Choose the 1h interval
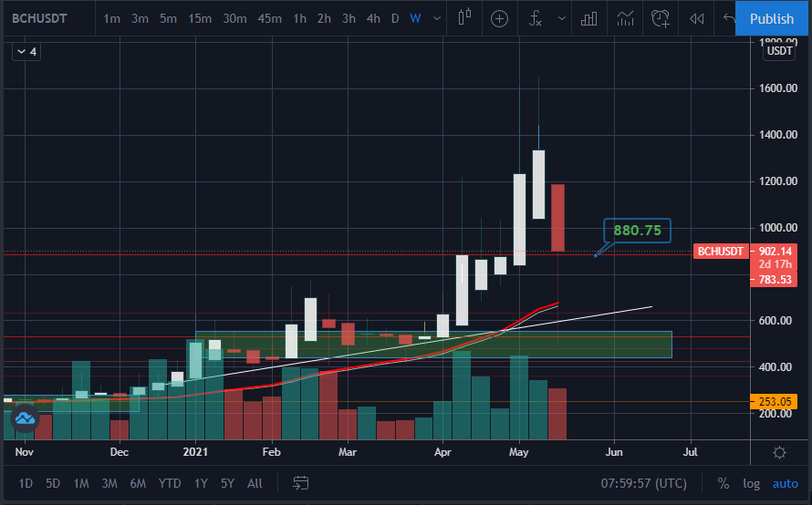Viewport: 812px width, 505px height. coord(299,18)
